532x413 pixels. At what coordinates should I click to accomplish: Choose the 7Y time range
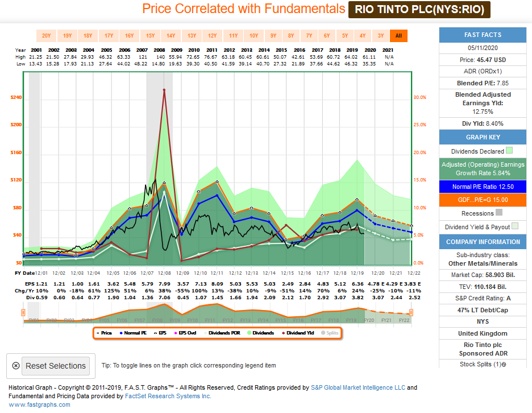[309, 36]
